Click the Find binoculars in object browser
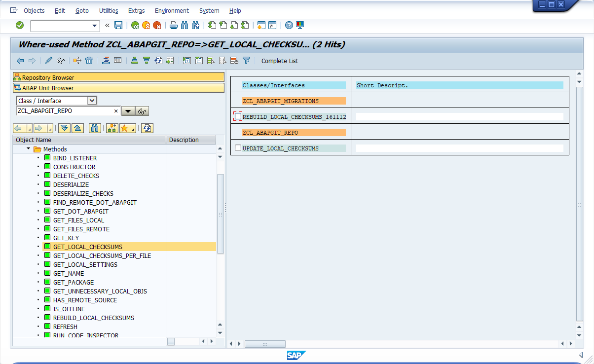 pos(95,128)
